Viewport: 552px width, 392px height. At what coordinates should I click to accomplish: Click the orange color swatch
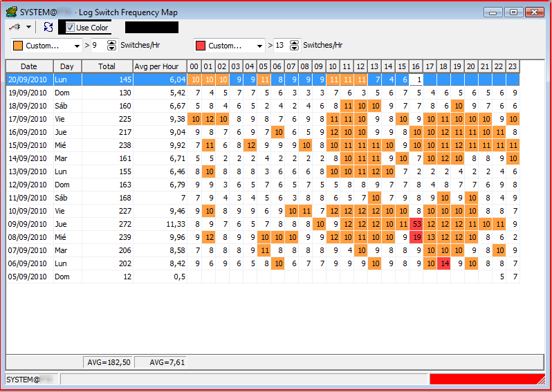tap(18, 46)
